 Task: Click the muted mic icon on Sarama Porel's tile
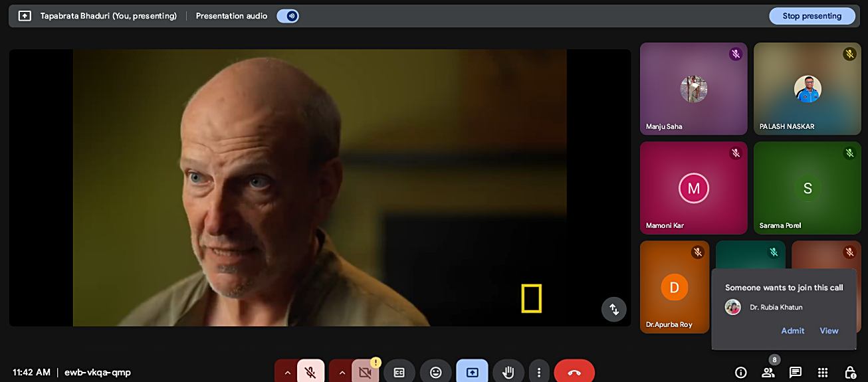tap(849, 153)
